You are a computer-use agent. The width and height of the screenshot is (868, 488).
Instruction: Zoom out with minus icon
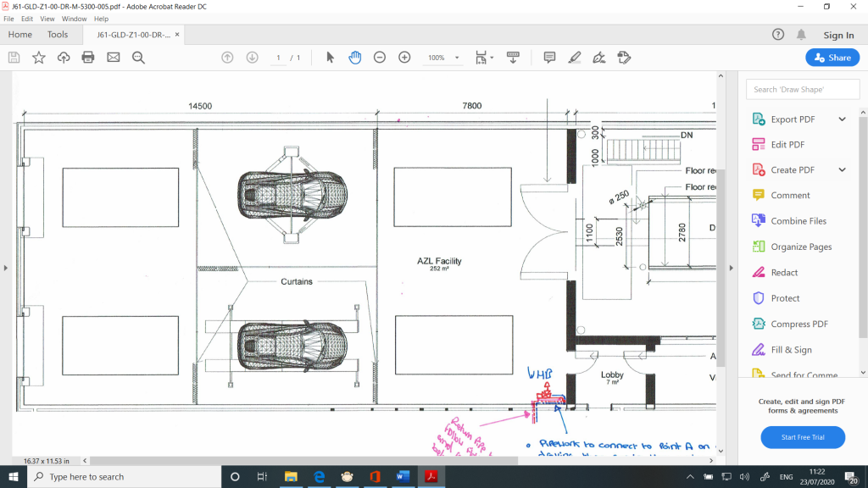pos(380,58)
